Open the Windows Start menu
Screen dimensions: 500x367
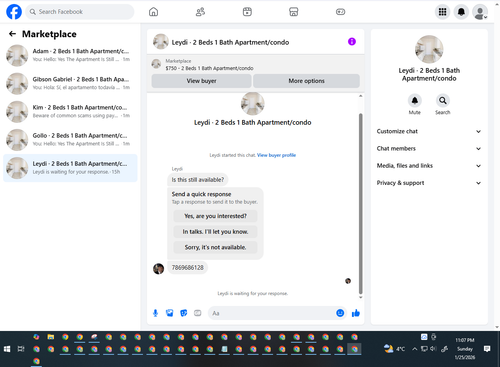[x=7, y=349]
